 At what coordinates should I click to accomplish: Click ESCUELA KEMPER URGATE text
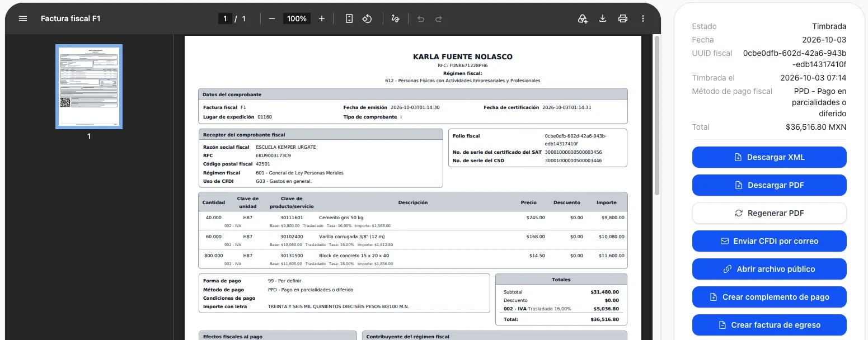pos(286,147)
